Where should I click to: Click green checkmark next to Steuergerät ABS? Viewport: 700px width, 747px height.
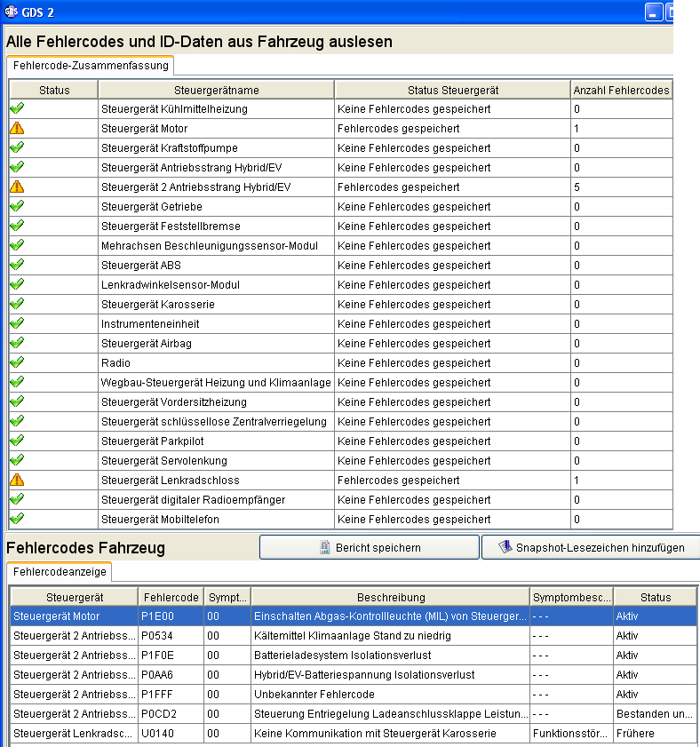(x=17, y=266)
